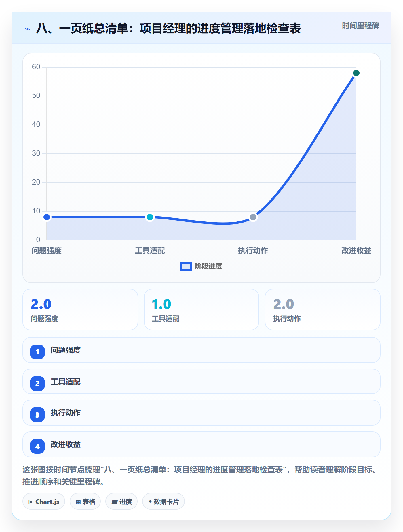This screenshot has height=532, width=403.
Task: Click the 进度 tag chip
Action: click(121, 501)
